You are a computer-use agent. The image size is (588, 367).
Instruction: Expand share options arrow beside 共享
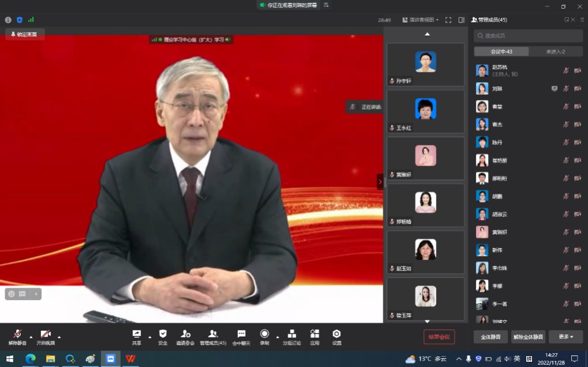150,337
